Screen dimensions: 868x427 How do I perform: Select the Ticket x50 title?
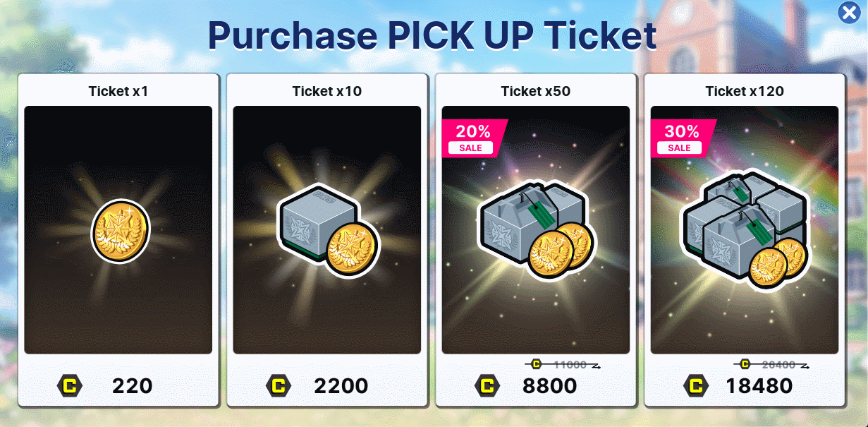coord(536,91)
